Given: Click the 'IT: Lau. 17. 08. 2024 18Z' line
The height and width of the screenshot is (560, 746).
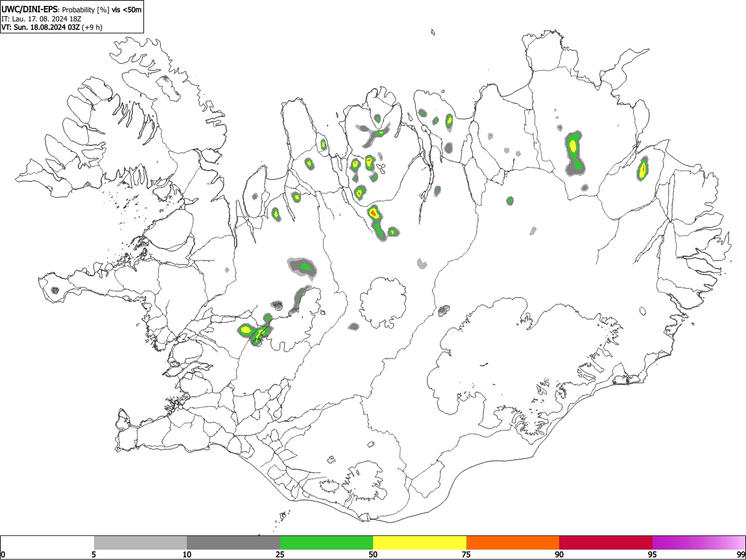Looking at the screenshot, I should click(x=42, y=19).
